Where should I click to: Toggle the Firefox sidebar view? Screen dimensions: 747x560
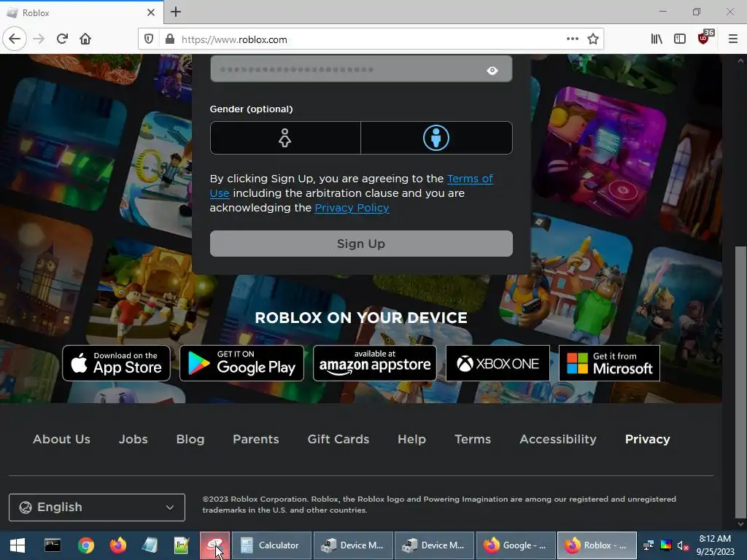(680, 39)
